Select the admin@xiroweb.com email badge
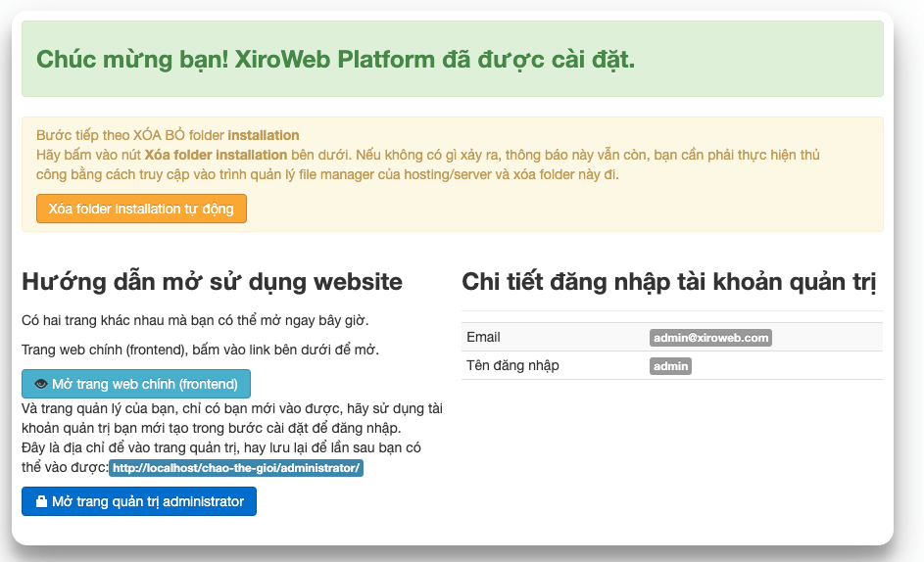Viewport: 924px width, 562px height. [x=710, y=338]
